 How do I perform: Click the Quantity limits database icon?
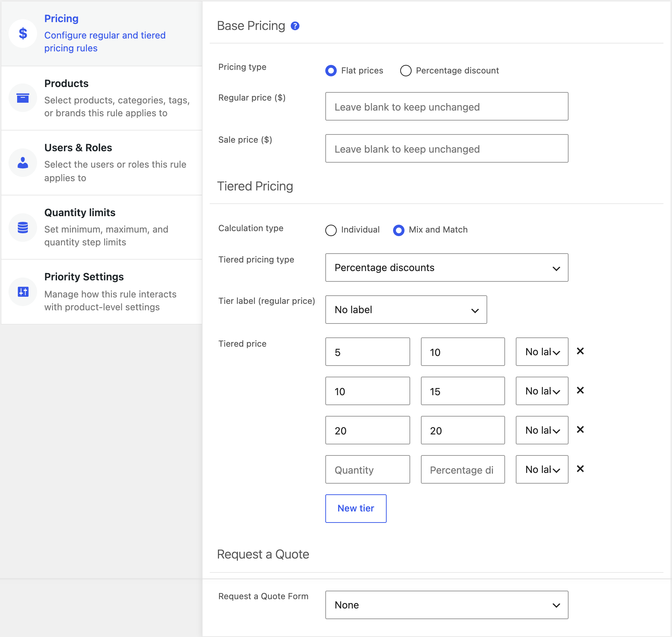[23, 227]
